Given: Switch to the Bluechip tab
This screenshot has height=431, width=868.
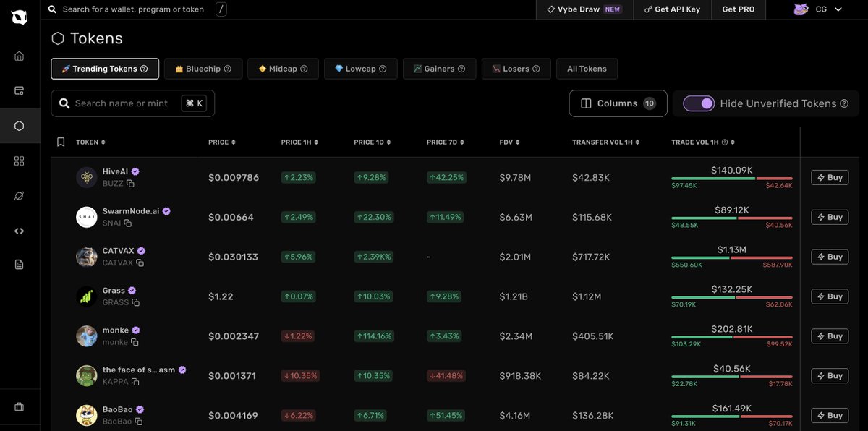Looking at the screenshot, I should point(203,69).
